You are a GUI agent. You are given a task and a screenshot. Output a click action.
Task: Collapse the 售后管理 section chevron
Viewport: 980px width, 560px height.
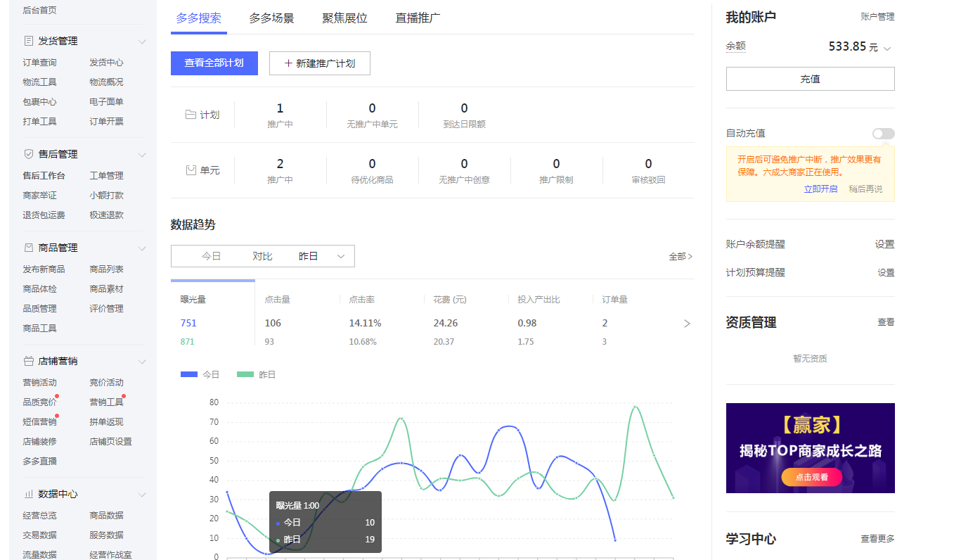[142, 155]
